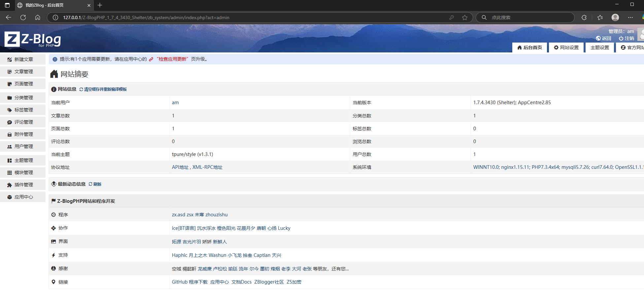644x307 pixels.
Task: Click the 文章管理 list icon
Action: (x=10, y=72)
